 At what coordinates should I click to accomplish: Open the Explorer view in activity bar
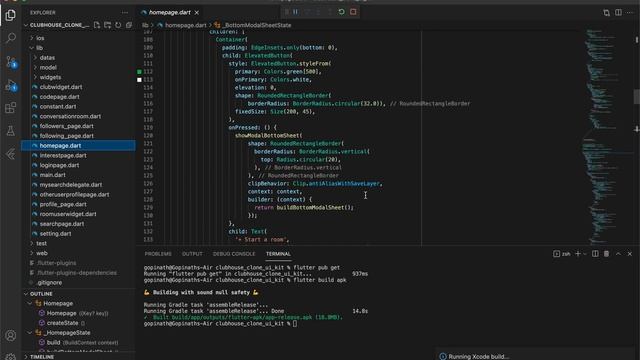11,16
